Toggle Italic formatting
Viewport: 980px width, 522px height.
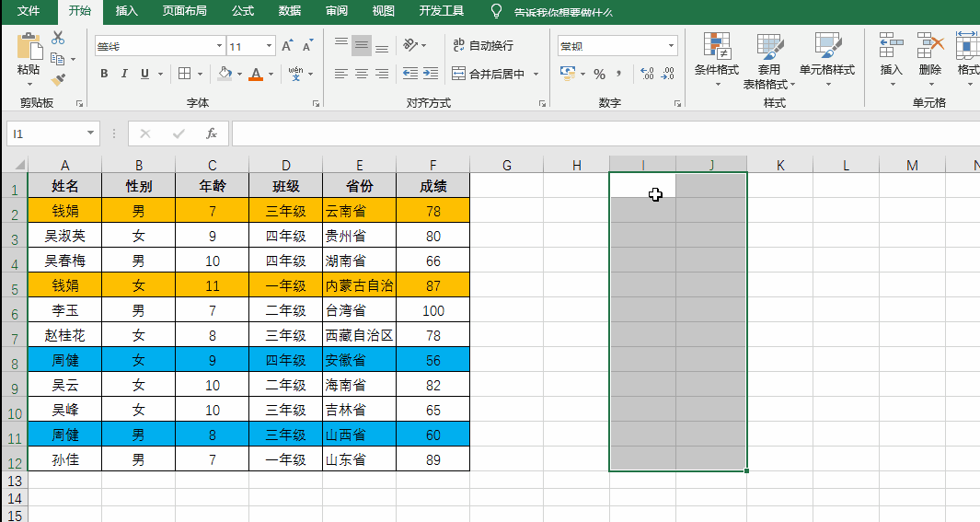click(124, 74)
